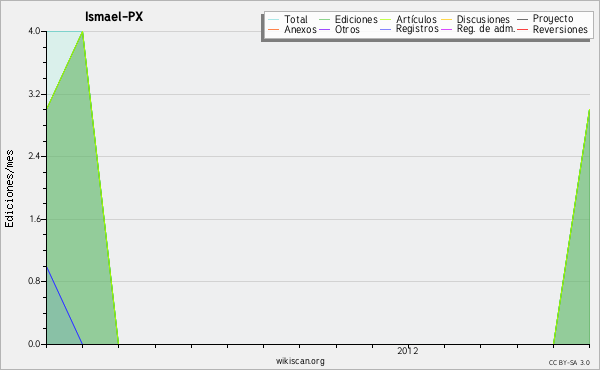Click the 4.0 axis value
600x370 pixels.
click(x=34, y=31)
